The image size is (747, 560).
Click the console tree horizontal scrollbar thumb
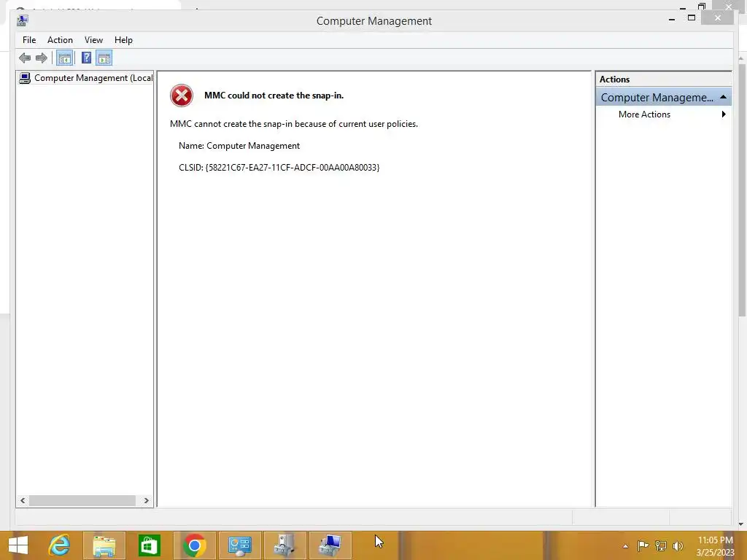tap(82, 500)
